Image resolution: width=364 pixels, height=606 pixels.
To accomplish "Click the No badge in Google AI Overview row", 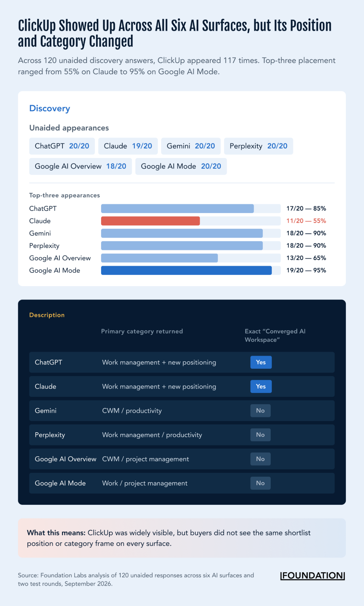I will [260, 459].
